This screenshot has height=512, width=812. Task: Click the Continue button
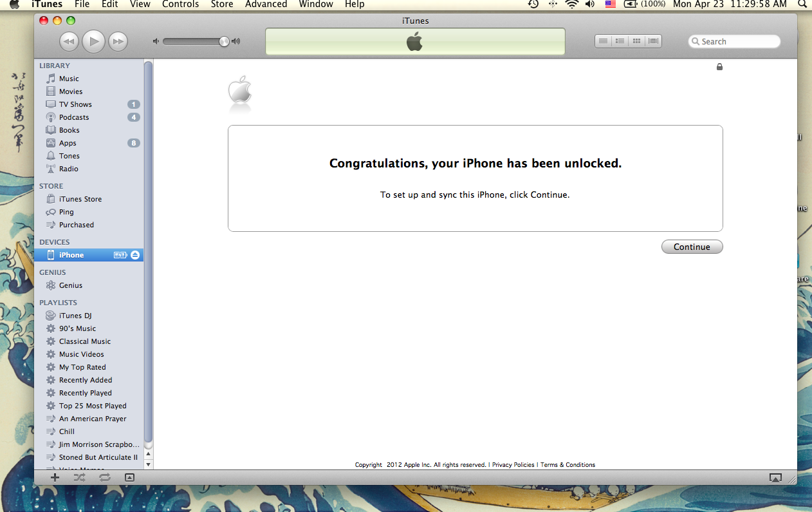[692, 247]
